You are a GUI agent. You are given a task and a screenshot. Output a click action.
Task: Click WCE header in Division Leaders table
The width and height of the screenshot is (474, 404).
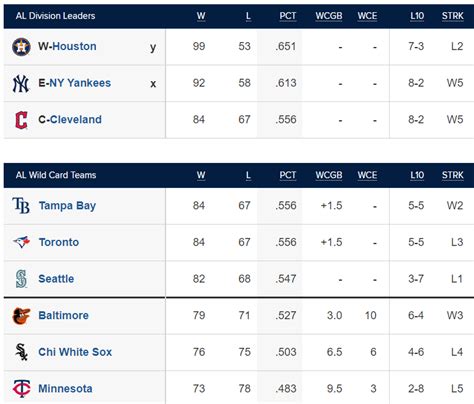coord(367,16)
